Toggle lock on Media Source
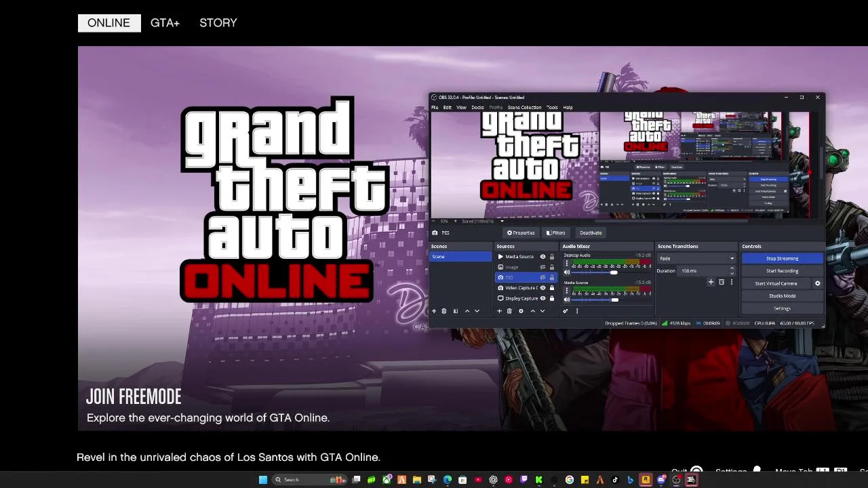Viewport: 868px width, 488px height. point(551,257)
